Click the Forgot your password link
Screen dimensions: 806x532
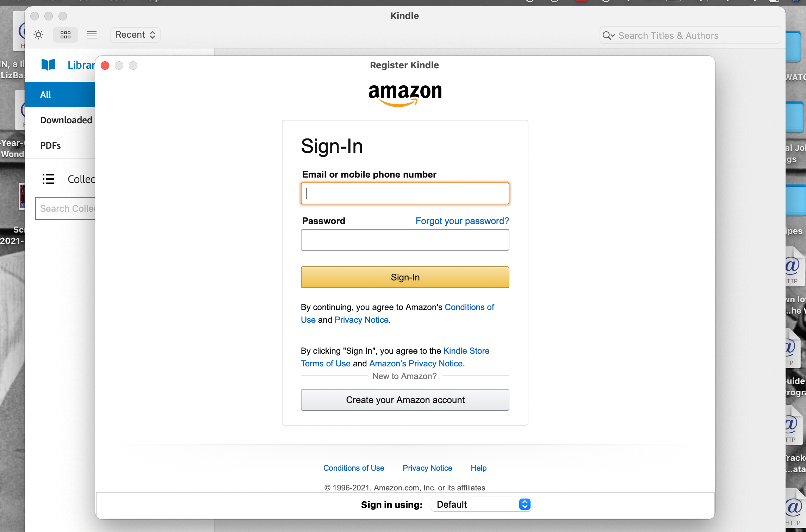tap(462, 220)
